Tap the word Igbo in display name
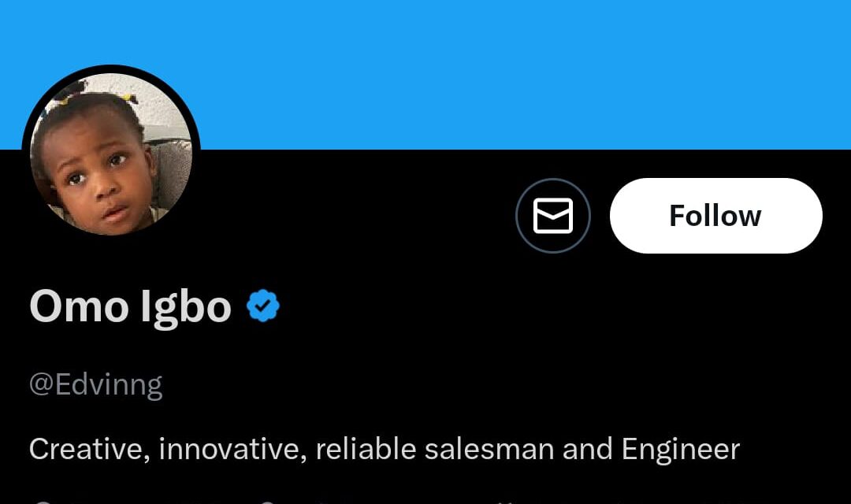 [185, 306]
